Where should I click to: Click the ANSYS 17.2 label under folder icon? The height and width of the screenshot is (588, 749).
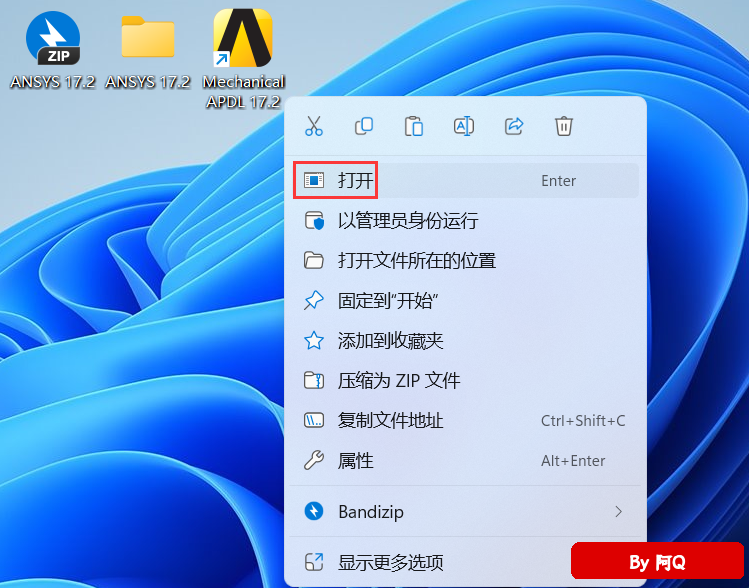pos(148,82)
